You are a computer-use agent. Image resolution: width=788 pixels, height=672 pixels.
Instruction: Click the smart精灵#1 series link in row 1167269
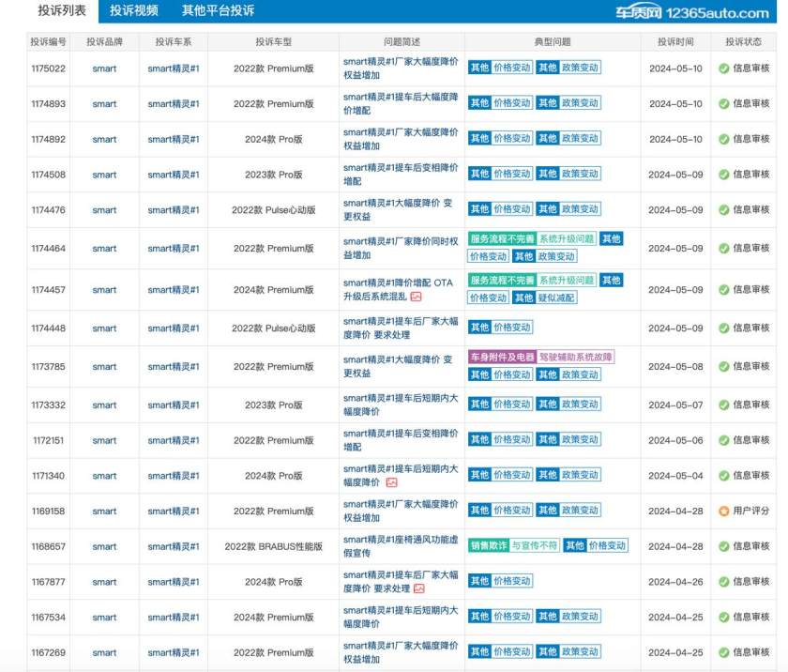[174, 652]
